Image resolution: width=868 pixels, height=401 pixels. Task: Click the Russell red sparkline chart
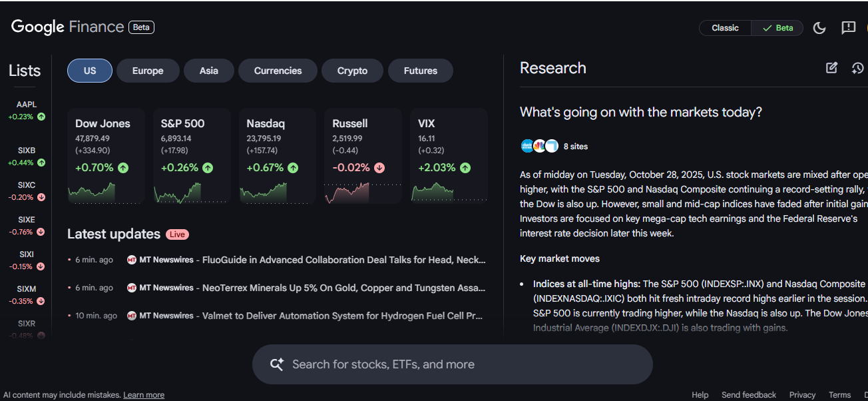click(x=363, y=193)
